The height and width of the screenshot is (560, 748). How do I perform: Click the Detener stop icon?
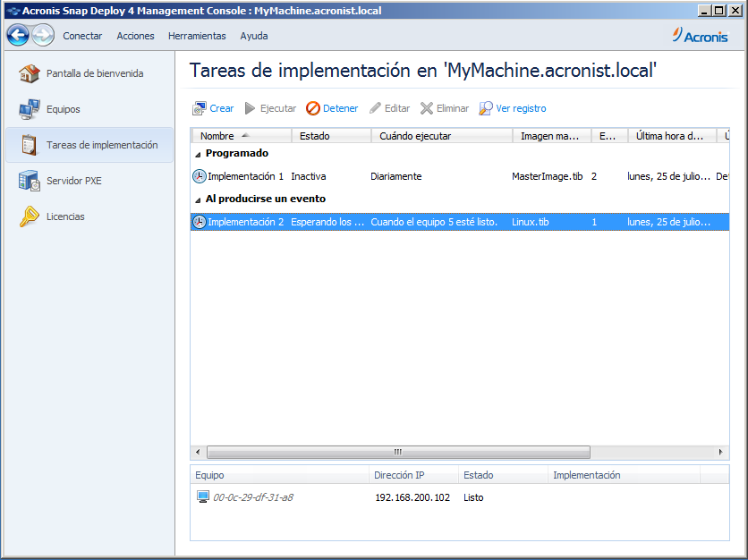[x=313, y=108]
